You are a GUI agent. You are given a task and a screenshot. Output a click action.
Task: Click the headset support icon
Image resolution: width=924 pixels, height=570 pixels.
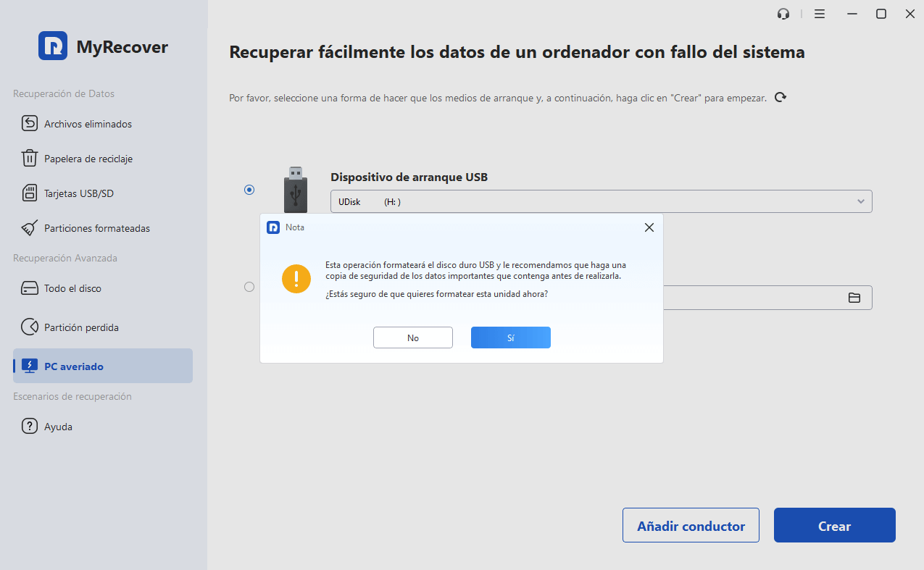click(x=783, y=14)
